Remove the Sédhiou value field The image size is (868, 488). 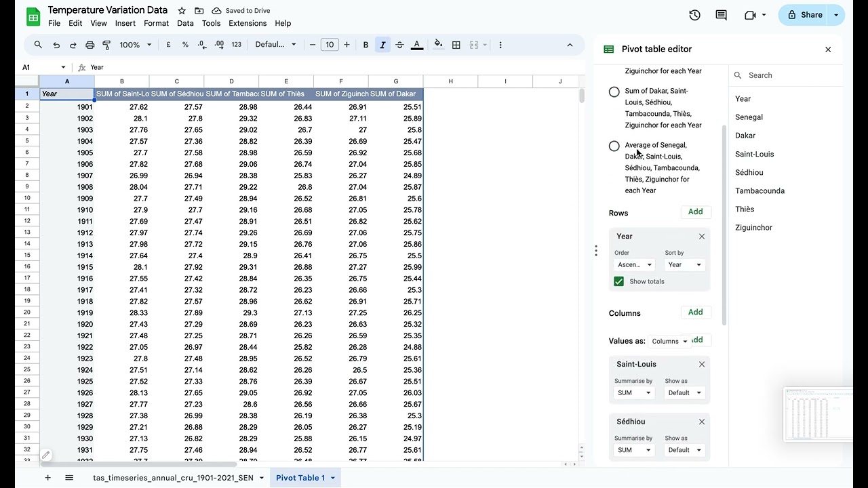click(702, 422)
